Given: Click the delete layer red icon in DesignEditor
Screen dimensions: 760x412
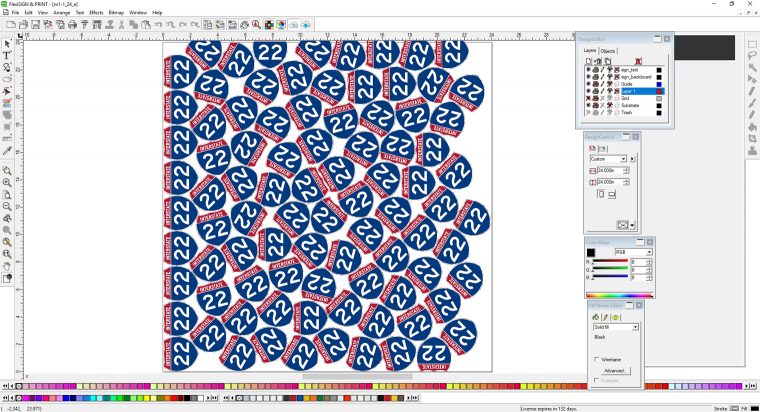Looking at the screenshot, I should [x=638, y=61].
